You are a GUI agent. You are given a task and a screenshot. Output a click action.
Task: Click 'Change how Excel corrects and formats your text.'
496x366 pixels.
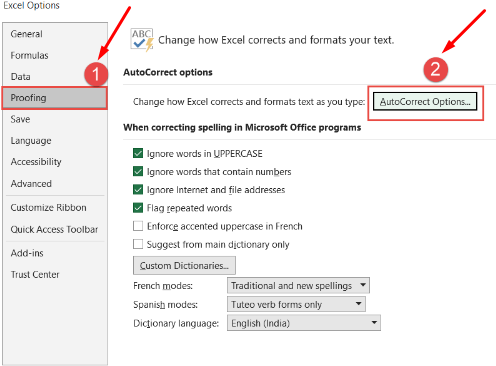(276, 40)
